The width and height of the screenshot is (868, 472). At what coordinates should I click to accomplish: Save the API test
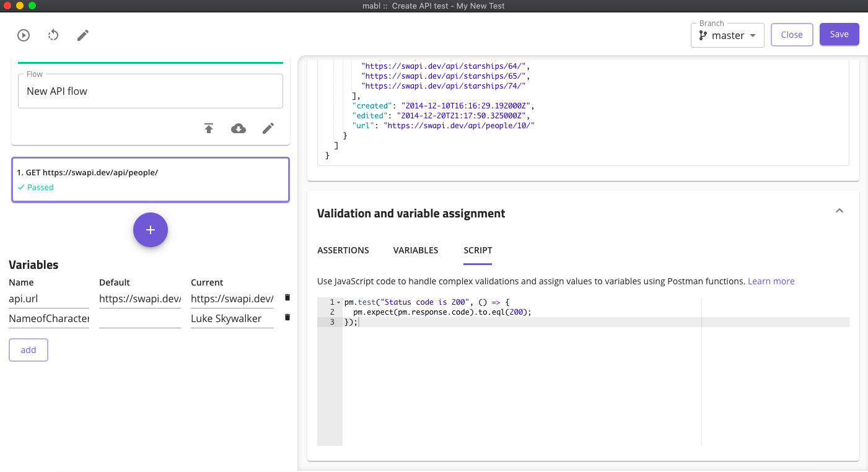coord(840,34)
